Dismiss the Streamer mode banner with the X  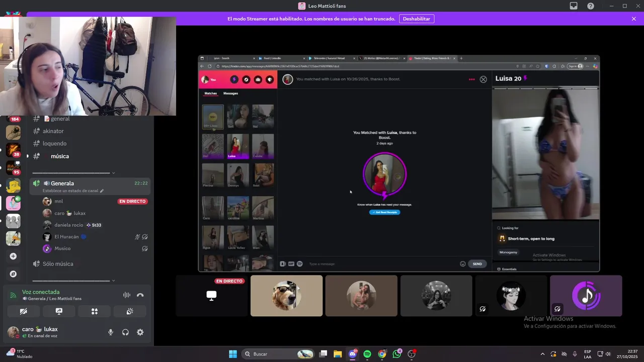pyautogui.click(x=634, y=19)
